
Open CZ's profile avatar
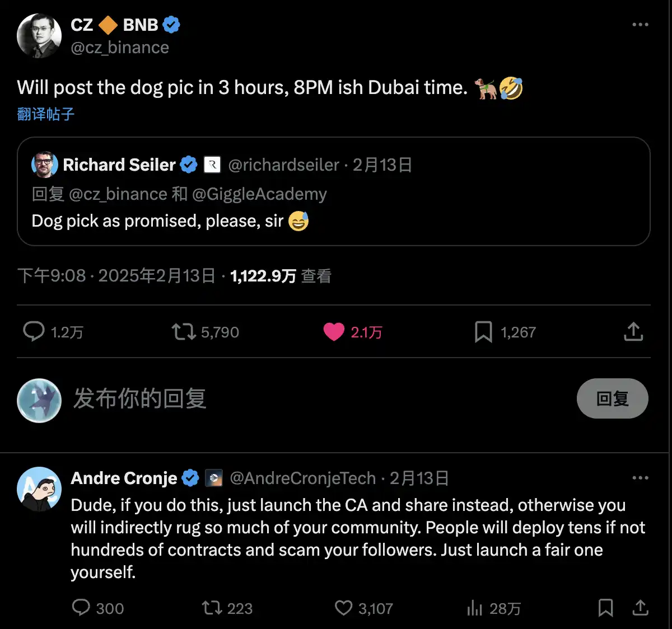(39, 36)
